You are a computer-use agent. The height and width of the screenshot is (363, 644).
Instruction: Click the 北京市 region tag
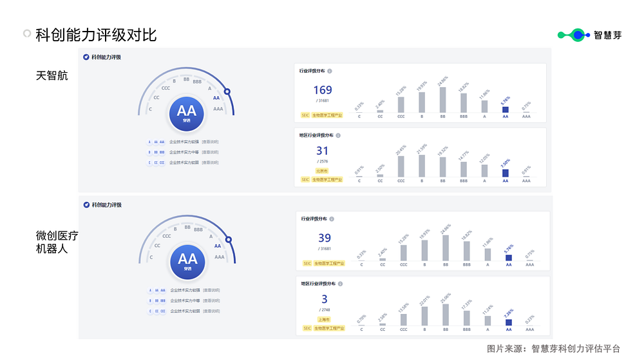(322, 171)
